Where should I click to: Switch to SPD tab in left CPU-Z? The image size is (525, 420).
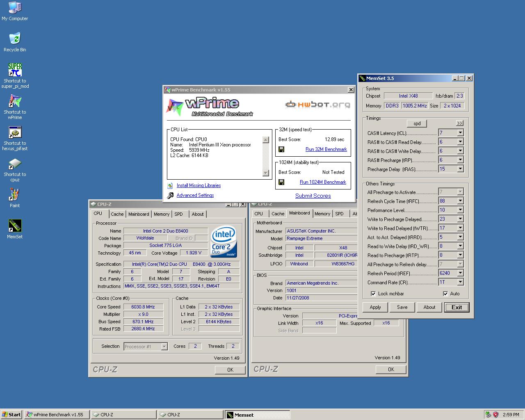(178, 214)
